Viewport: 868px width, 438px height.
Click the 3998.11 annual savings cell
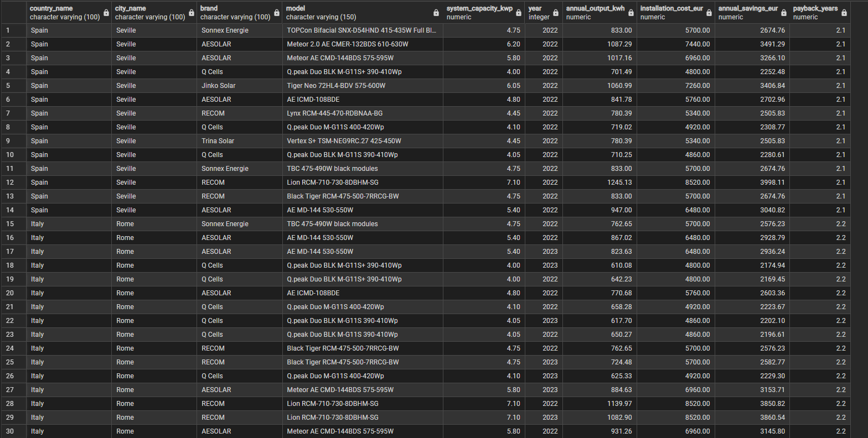(752, 182)
